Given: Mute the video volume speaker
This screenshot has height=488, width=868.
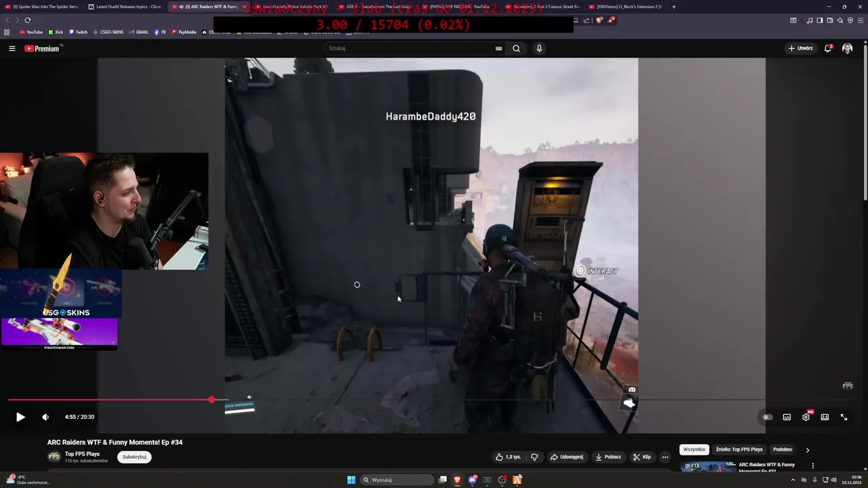Looking at the screenshot, I should (45, 417).
